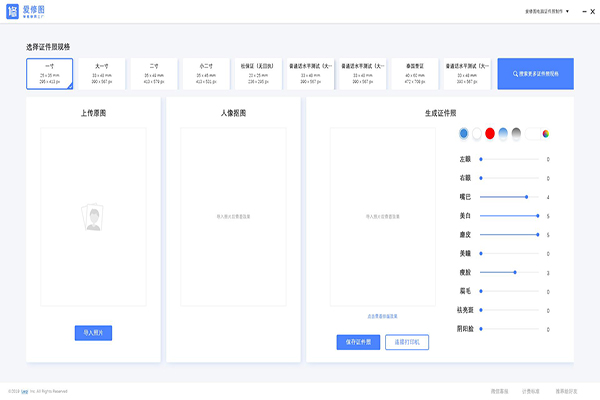Viewport: 600px width, 400px height.
Task: Click the 像修图 logo icon
Action: pyautogui.click(x=13, y=11)
